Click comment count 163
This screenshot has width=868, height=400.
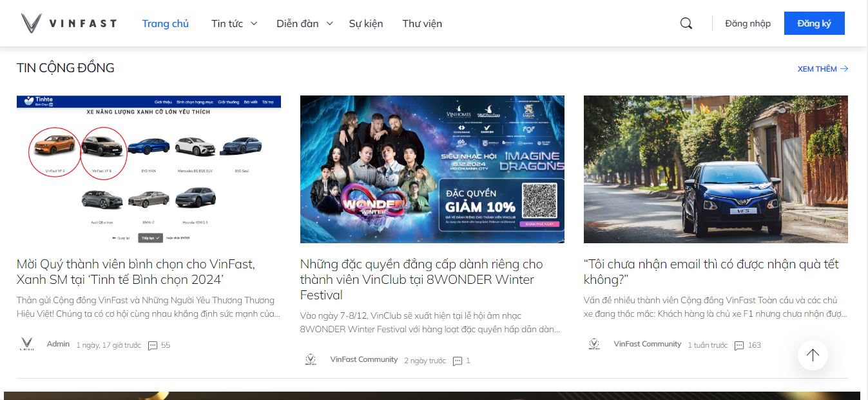(755, 345)
